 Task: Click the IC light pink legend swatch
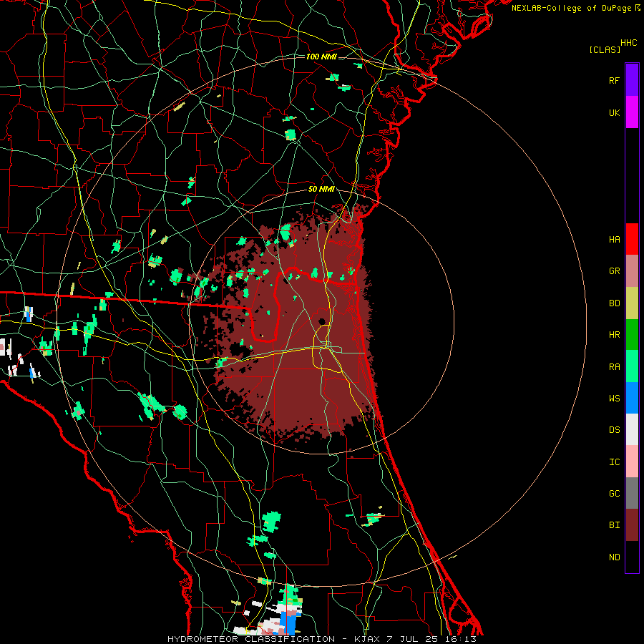tap(632, 462)
